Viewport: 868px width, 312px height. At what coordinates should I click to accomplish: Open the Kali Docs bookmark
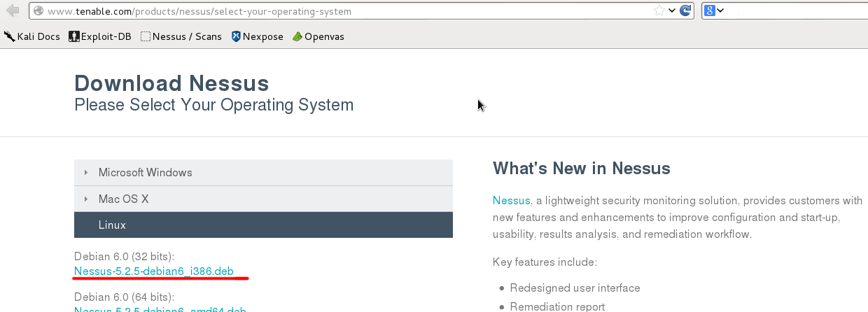33,36
